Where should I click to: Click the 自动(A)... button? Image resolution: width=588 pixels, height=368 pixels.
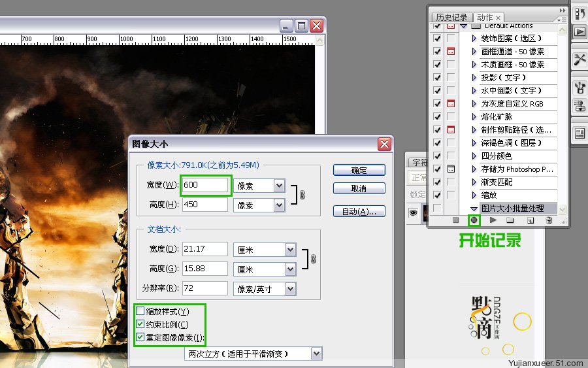click(359, 211)
